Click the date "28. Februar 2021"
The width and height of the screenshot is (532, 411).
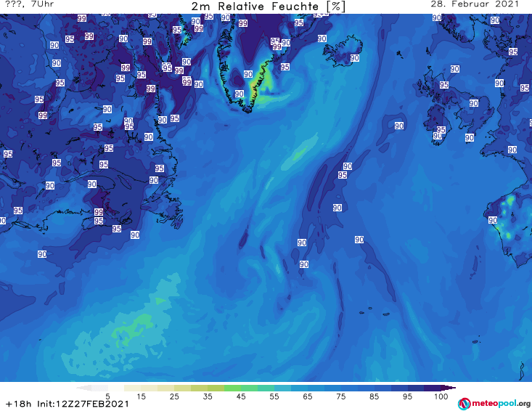475,4
